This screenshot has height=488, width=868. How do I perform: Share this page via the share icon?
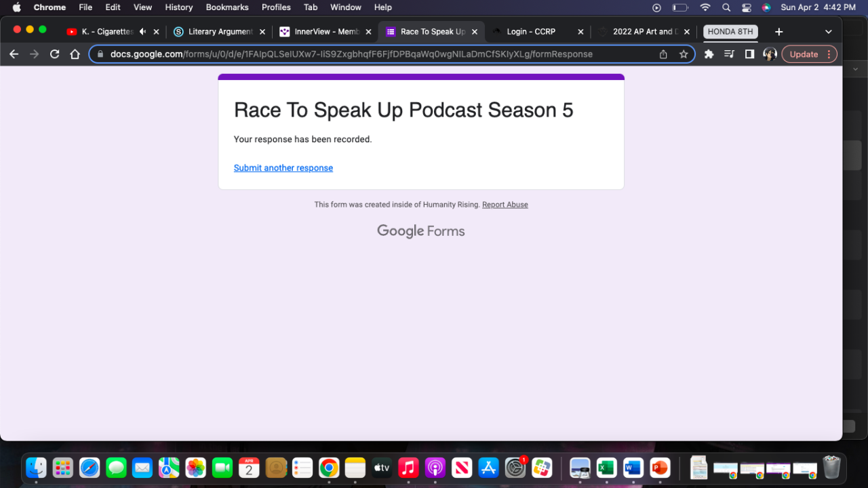click(663, 54)
